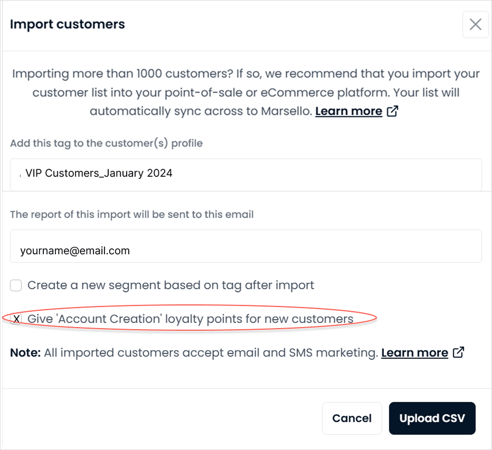Open external-link icon after the Note's Learn more

458,353
